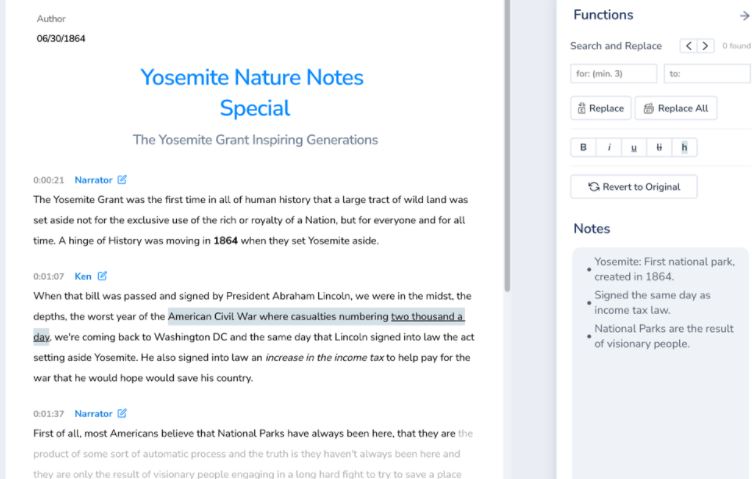Screen dimensions: 755x479
Task: Click the date 06/30/1864
Action: (61, 39)
